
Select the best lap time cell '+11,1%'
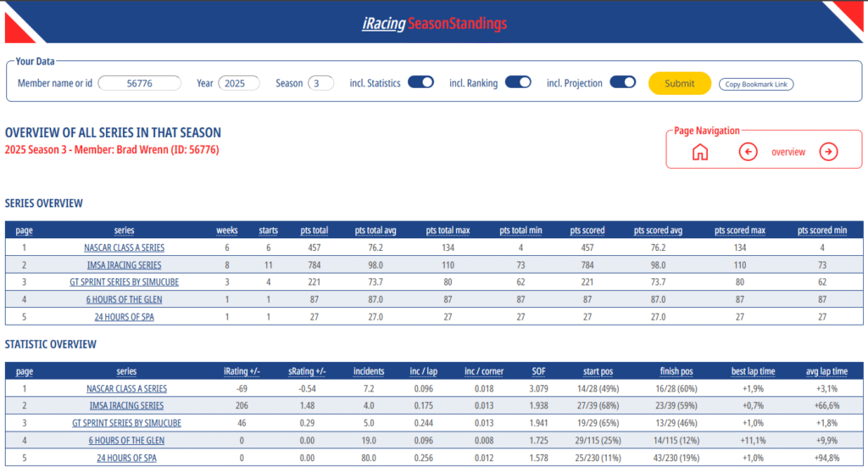tap(753, 440)
